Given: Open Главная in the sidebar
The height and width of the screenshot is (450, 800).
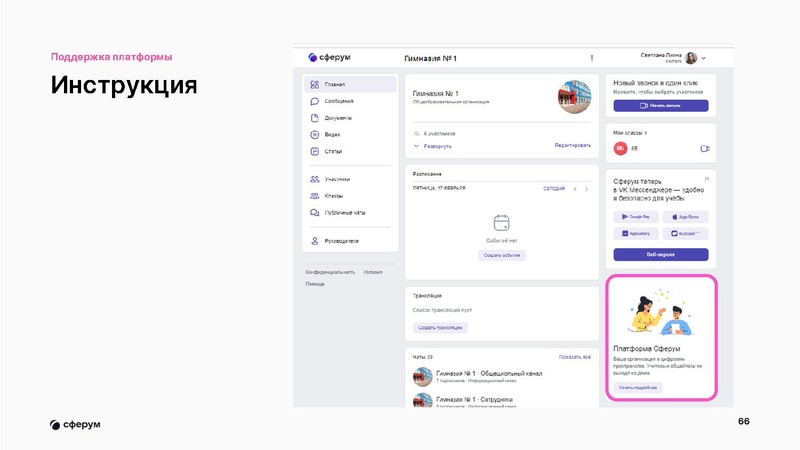Looking at the screenshot, I should (x=335, y=85).
